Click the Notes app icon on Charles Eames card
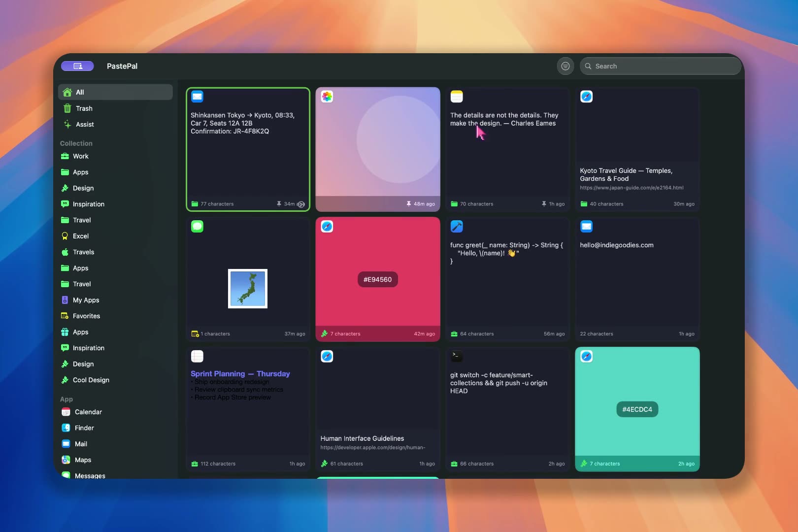798x532 pixels. click(457, 97)
